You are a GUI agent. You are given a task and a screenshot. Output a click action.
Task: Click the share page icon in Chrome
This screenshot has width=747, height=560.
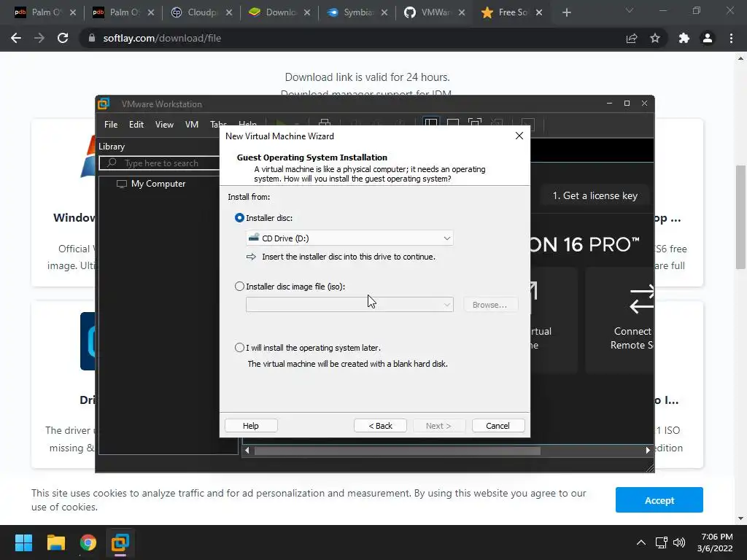pos(632,38)
